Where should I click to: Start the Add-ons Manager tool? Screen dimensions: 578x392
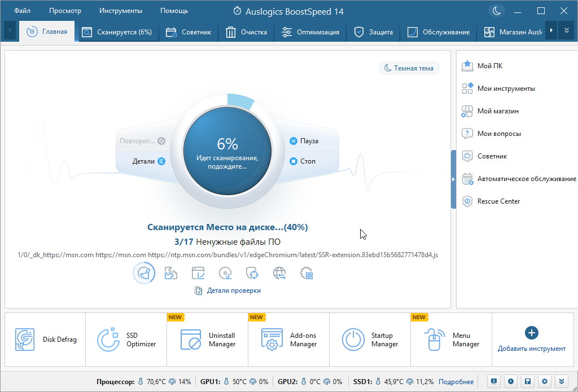click(x=288, y=340)
